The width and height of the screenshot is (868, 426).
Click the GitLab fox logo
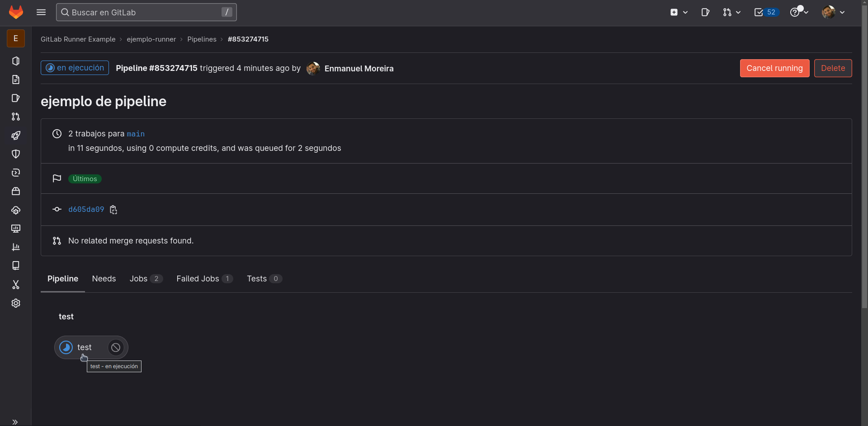(x=16, y=12)
